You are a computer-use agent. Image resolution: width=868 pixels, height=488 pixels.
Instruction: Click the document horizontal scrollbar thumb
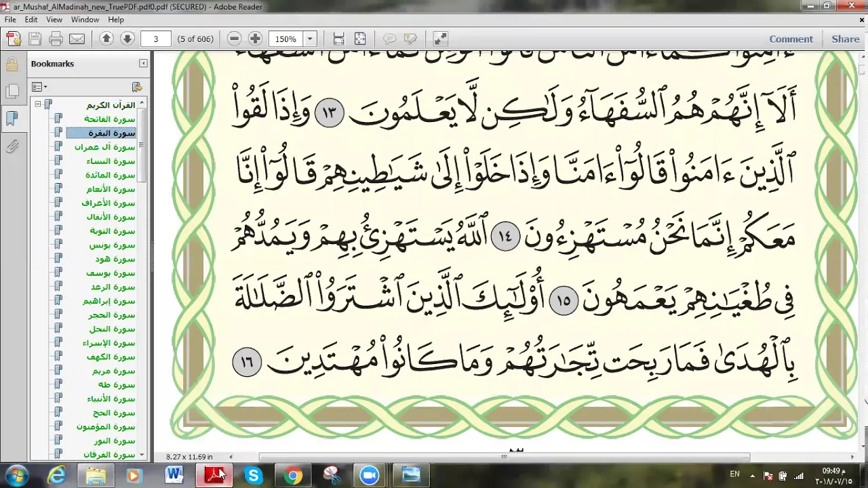504,457
